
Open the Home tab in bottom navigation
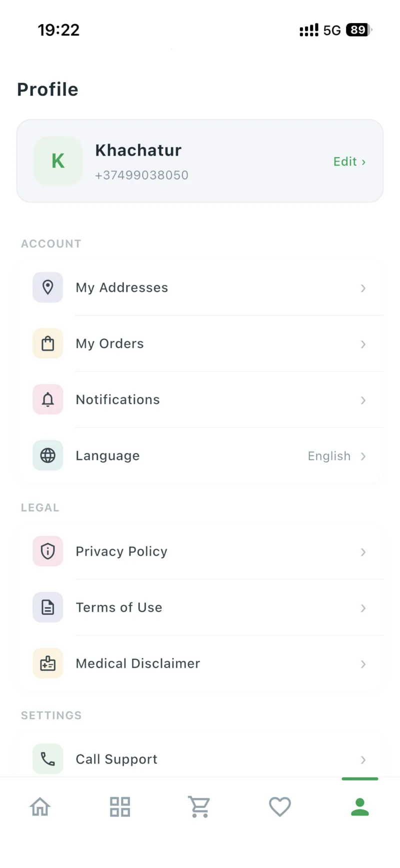[40, 807]
